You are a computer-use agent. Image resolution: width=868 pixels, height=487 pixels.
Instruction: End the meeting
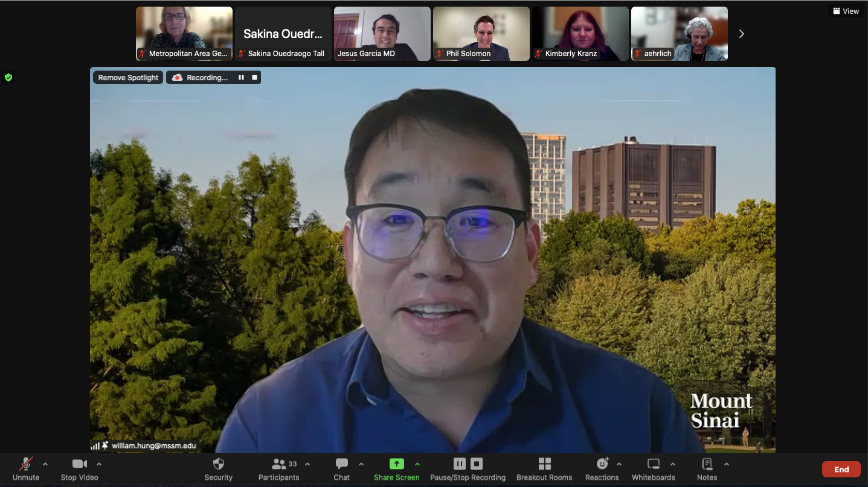[x=841, y=469]
